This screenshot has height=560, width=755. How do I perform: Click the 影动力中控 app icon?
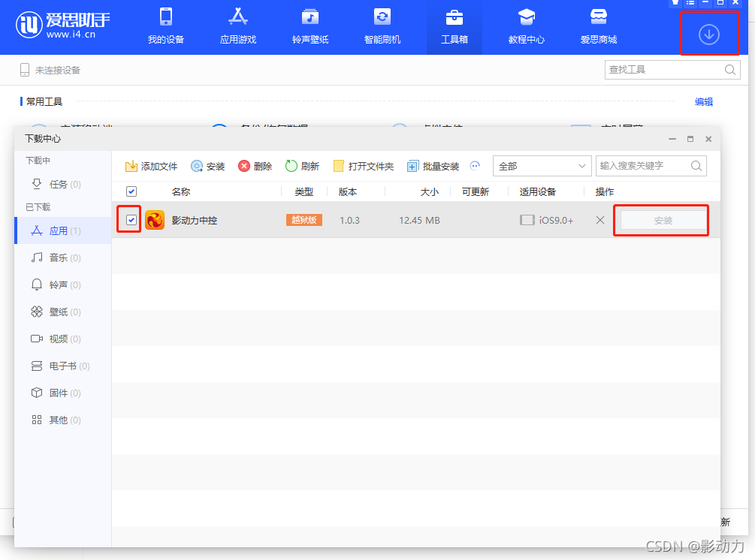(155, 221)
